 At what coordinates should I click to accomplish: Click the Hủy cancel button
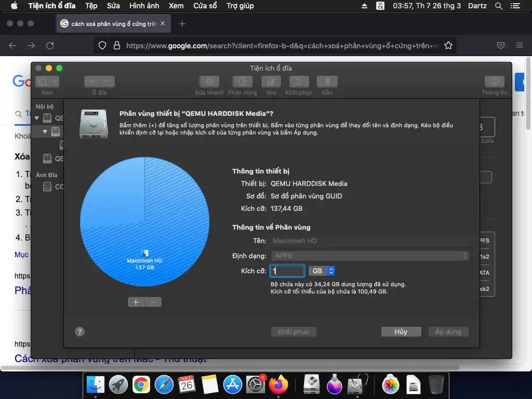[x=401, y=332]
